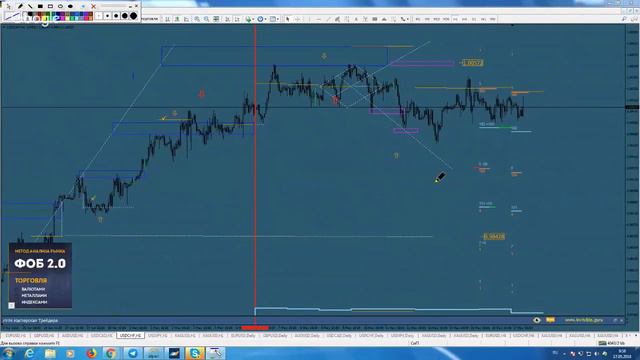Screen dimensions: 640x360
Task: Select the pencil drawing tool
Action: [20, 6]
